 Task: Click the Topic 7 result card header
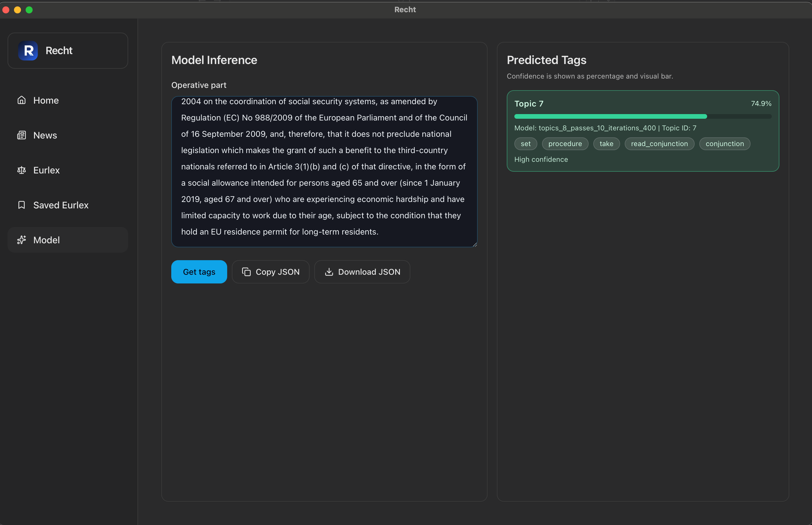(529, 103)
